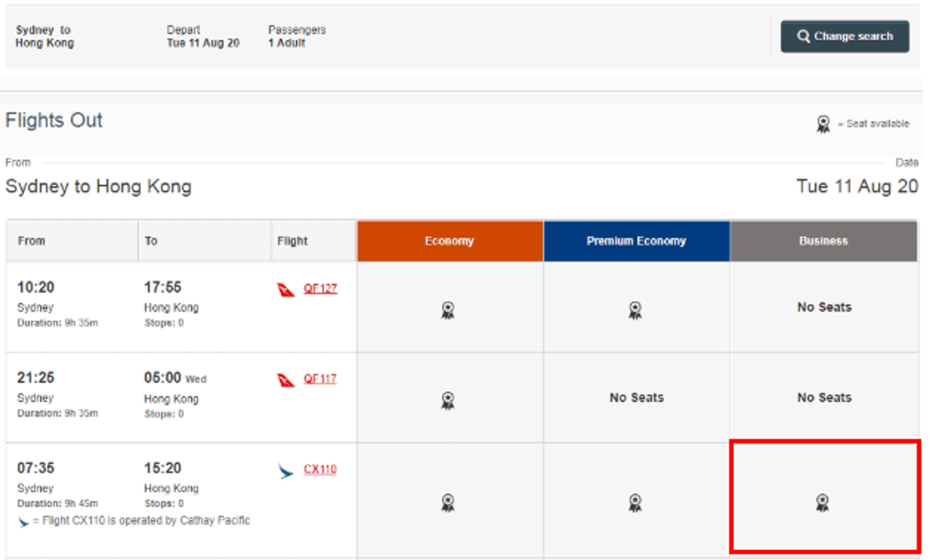Click the Passengers 1 Adult summary

pyautogui.click(x=297, y=36)
